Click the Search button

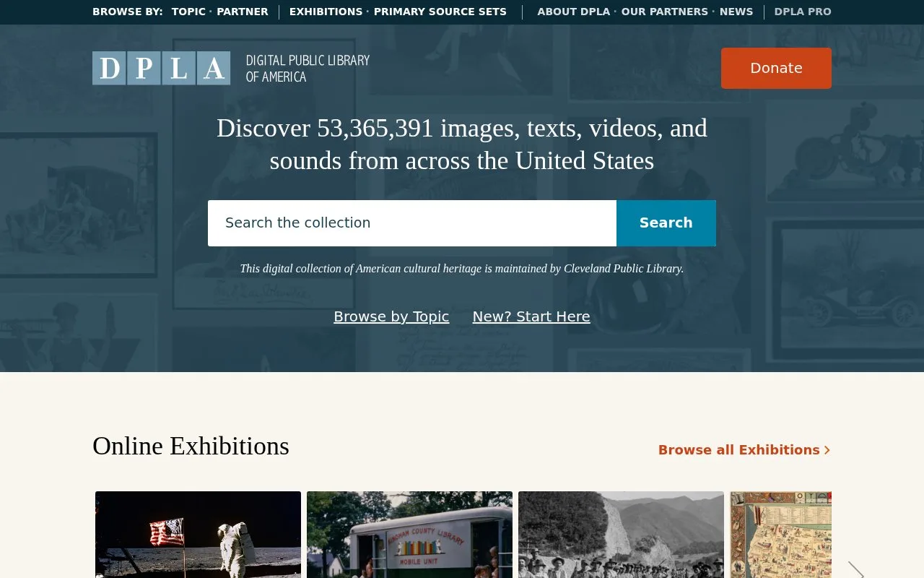click(x=666, y=223)
